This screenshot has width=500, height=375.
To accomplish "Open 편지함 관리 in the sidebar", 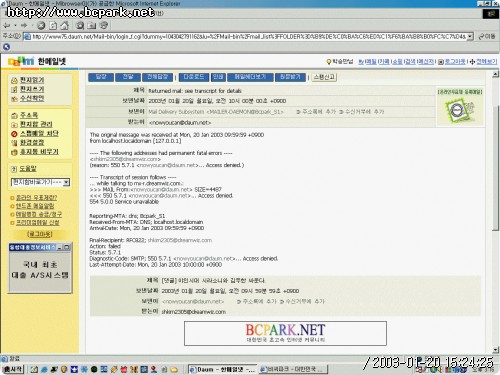I will point(36,124).
